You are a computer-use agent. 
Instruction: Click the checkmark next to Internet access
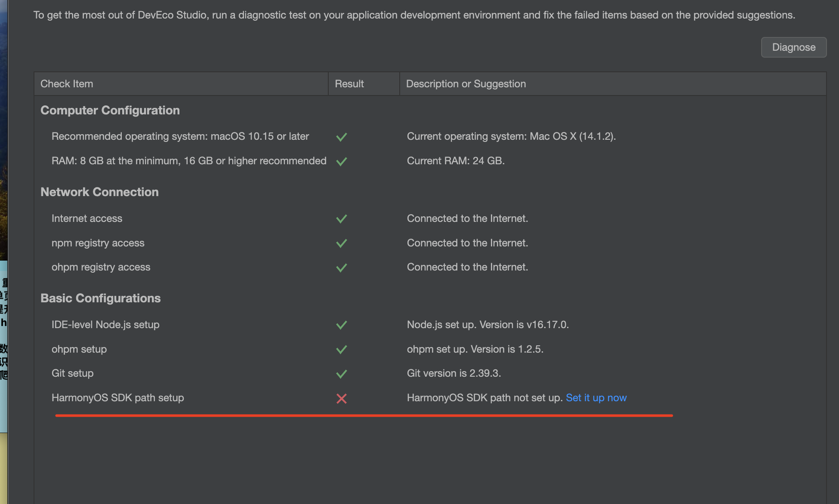[x=342, y=219]
